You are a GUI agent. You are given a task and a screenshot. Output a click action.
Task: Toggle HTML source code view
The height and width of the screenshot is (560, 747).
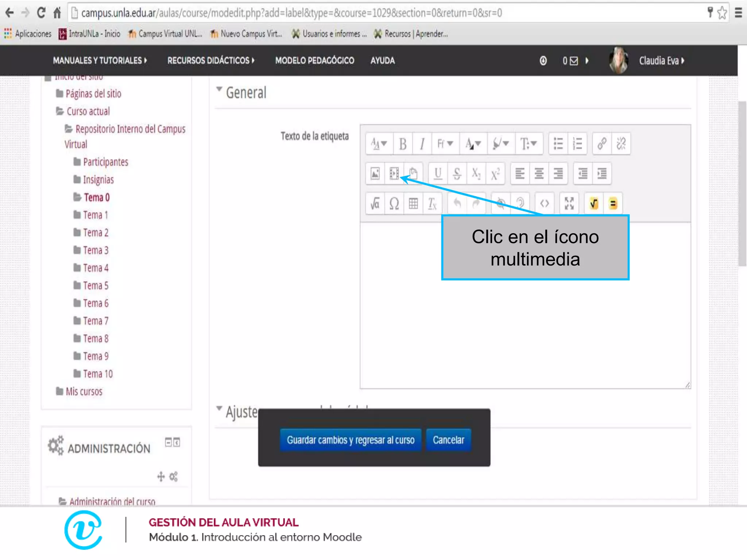(x=544, y=203)
